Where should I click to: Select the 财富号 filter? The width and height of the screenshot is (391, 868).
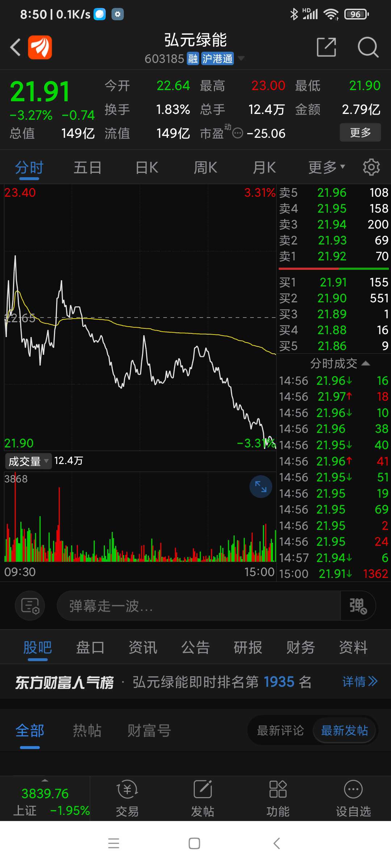pyautogui.click(x=149, y=731)
